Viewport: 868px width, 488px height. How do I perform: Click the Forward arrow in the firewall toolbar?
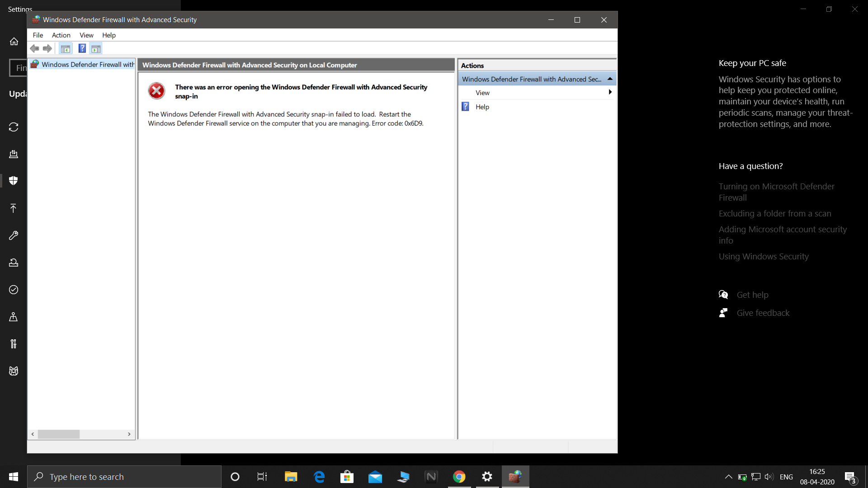(x=47, y=48)
